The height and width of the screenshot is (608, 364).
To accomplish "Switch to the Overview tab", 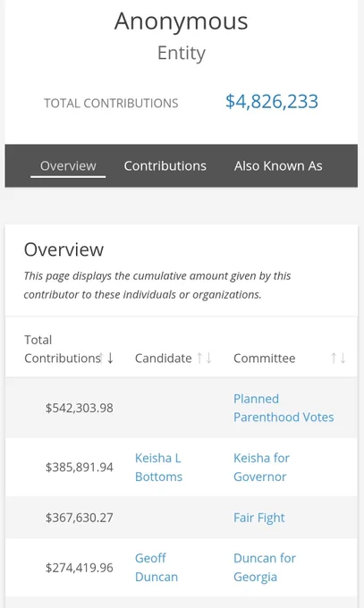I will pyautogui.click(x=68, y=166).
